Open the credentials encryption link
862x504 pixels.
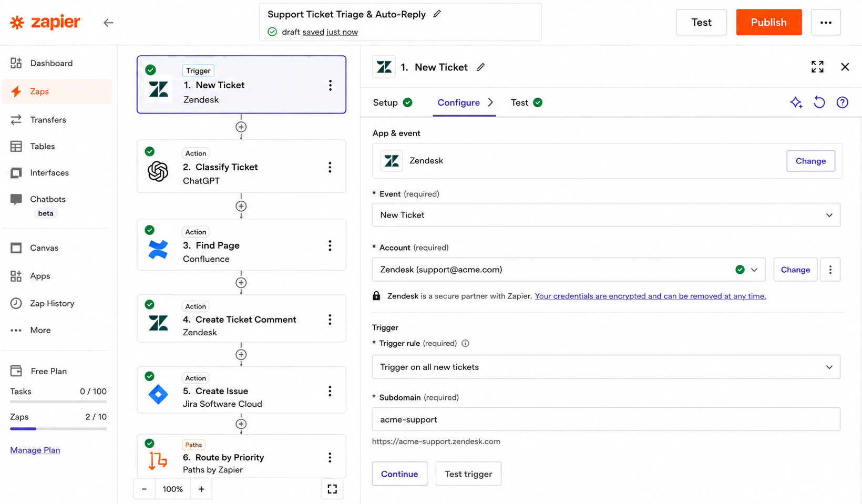(650, 296)
